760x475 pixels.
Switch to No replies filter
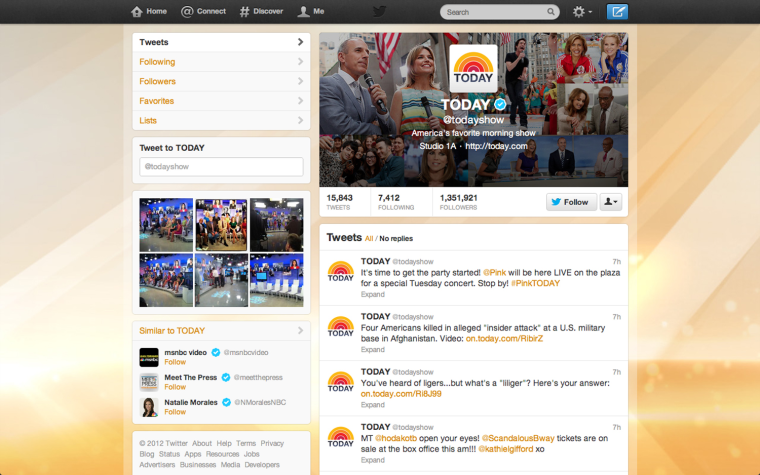(396, 238)
